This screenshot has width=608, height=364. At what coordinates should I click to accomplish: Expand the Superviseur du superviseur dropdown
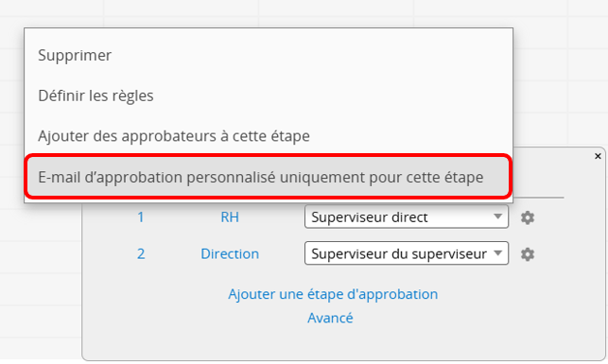click(407, 253)
